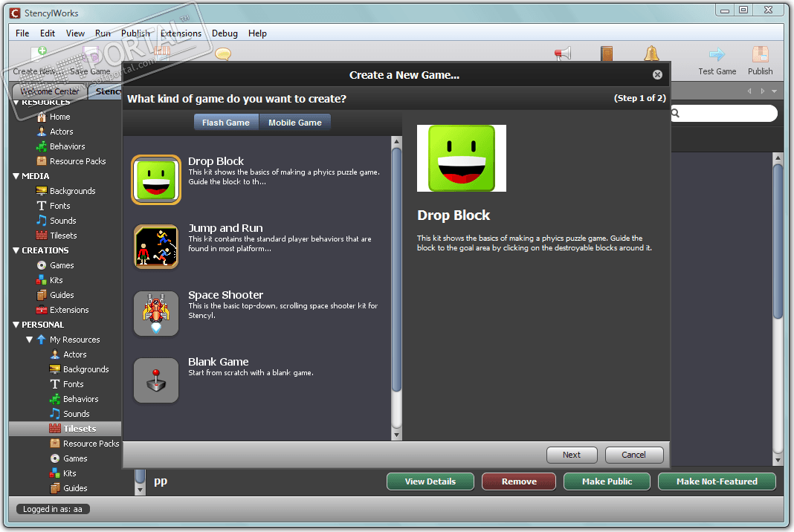Click the Kits icon under Creations
This screenshot has width=794, height=532.
(x=42, y=280)
